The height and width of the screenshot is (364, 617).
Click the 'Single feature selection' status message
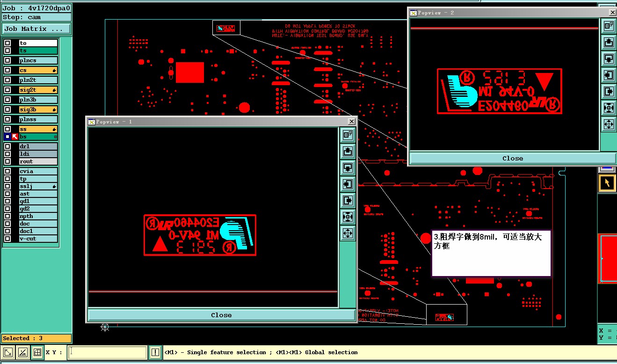pyautogui.click(x=261, y=352)
